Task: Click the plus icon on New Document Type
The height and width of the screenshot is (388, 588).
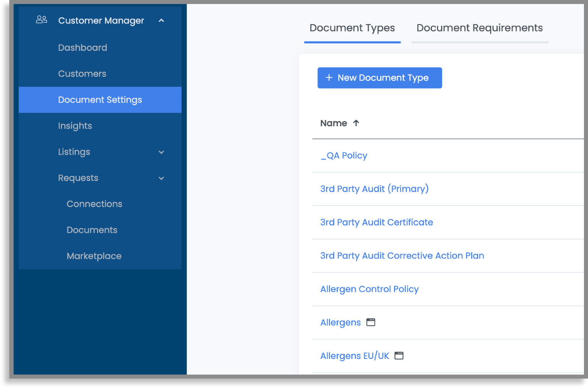Action: click(329, 78)
